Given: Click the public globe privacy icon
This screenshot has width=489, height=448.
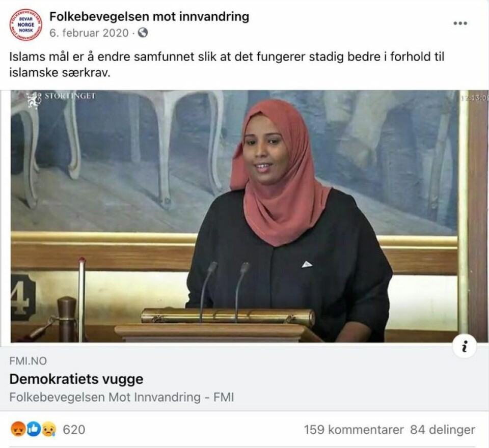Looking at the screenshot, I should pos(143,33).
